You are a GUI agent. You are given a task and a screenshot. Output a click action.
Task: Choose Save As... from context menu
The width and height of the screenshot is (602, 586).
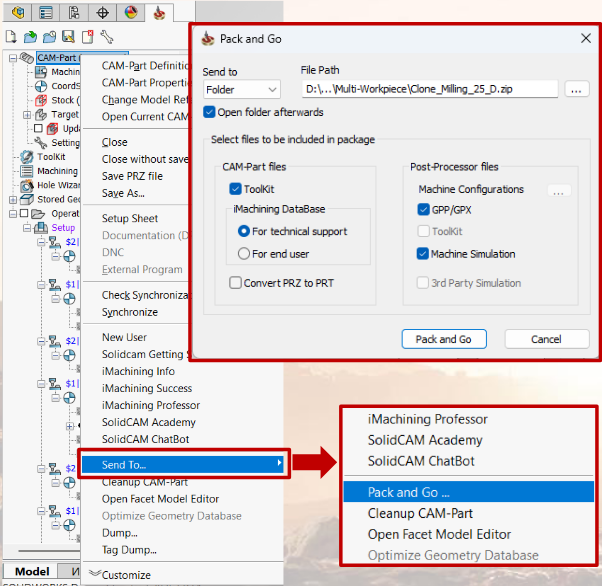[x=123, y=193]
